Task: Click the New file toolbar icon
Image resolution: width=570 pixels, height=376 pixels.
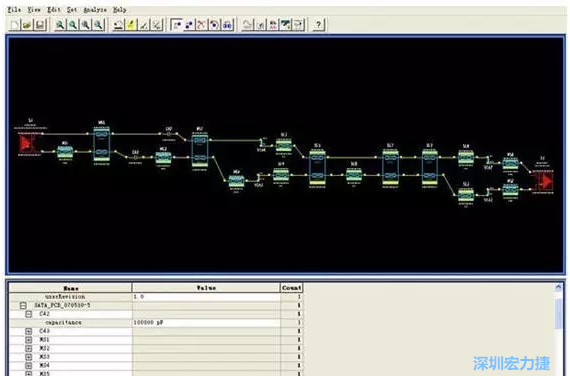Action: 15,25
